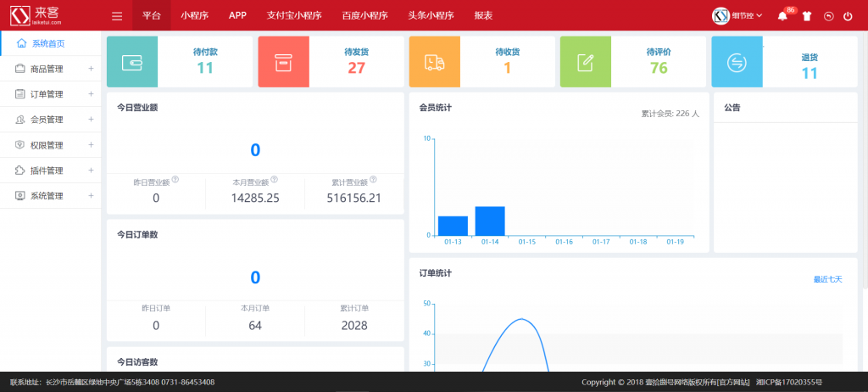Image resolution: width=868 pixels, height=392 pixels.
Task: Click the 待收货 count 1
Action: point(507,68)
